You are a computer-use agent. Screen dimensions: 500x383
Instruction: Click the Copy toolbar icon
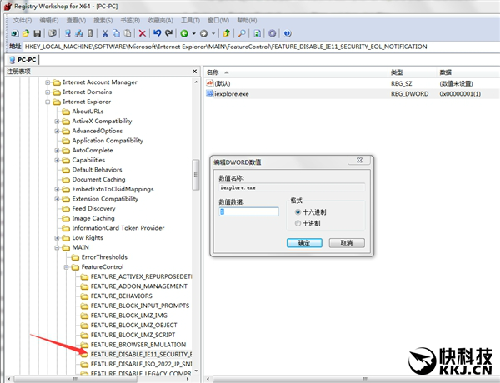(116, 33)
